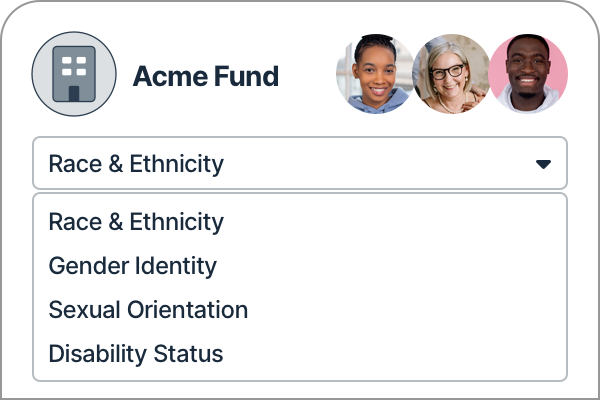
Task: Click the selected value in the combo box
Action: coord(136,164)
